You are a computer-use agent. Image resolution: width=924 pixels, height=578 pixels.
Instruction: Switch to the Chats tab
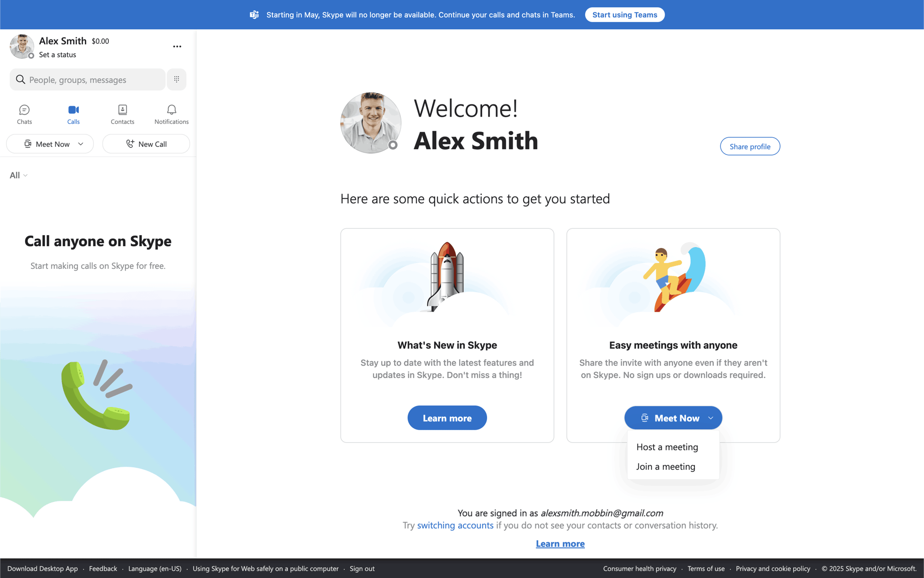point(24,115)
